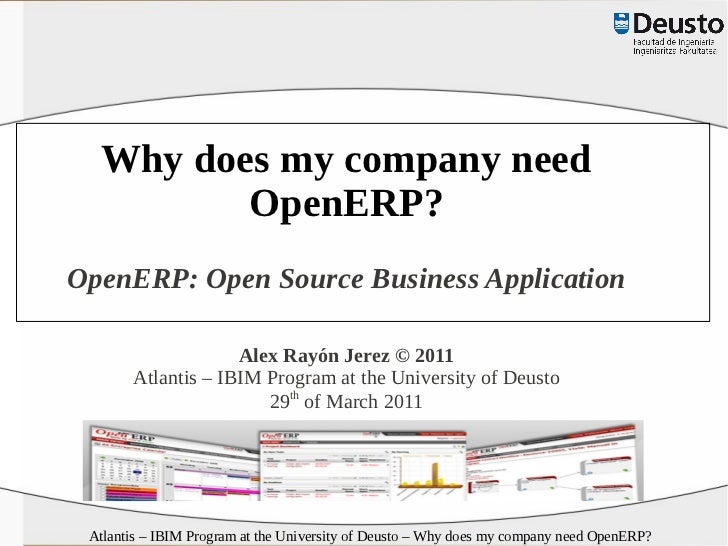Select author line "Alex Rayón Jerez © 2011"
This screenshot has height=546, width=728.
[x=346, y=356]
